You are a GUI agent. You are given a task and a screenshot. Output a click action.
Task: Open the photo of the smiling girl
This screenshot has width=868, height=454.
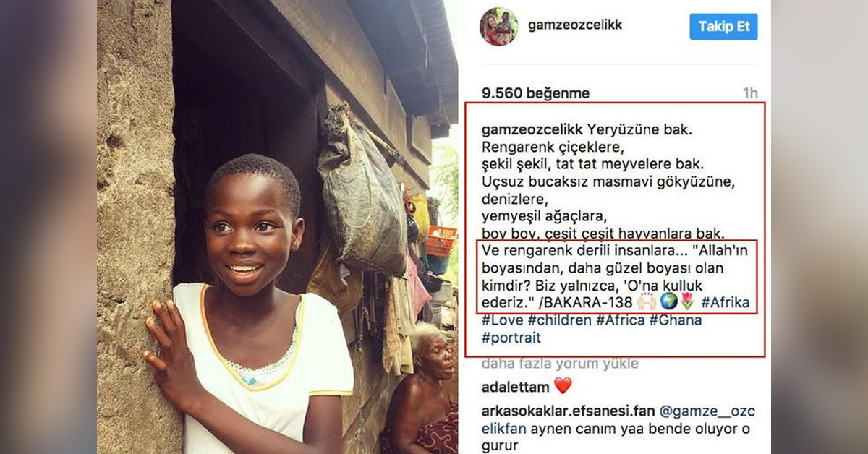(278, 227)
